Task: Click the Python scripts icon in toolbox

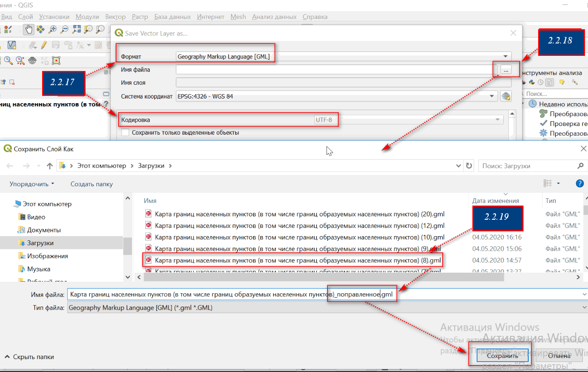Action: tap(532, 82)
